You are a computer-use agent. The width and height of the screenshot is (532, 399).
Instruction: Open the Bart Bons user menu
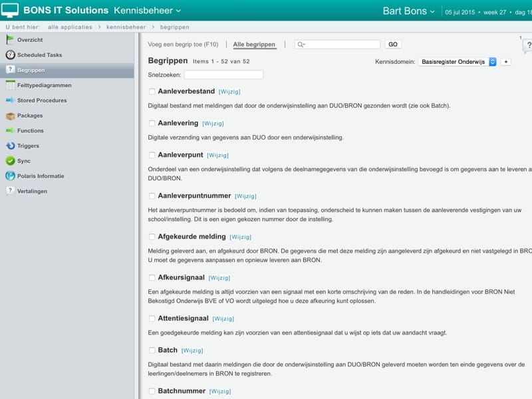408,11
